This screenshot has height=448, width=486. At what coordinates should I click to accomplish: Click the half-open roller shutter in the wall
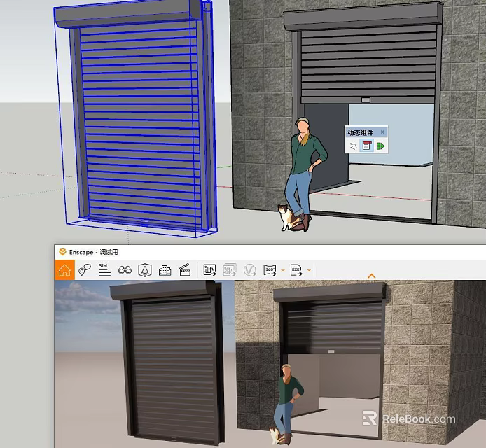point(367,64)
